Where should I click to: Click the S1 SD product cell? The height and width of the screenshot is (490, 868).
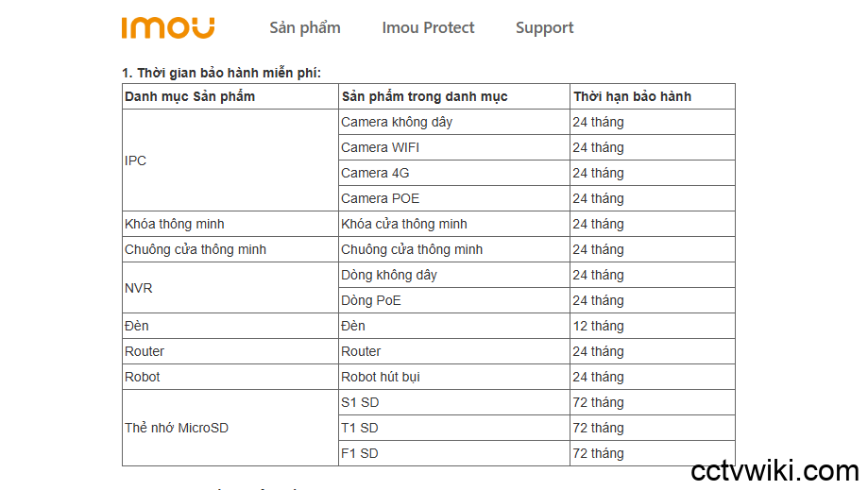360,402
